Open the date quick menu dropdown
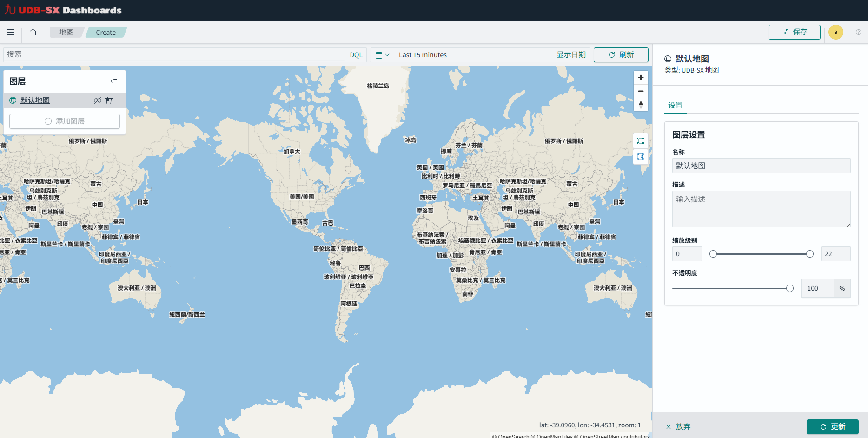This screenshot has height=438, width=868. 382,55
